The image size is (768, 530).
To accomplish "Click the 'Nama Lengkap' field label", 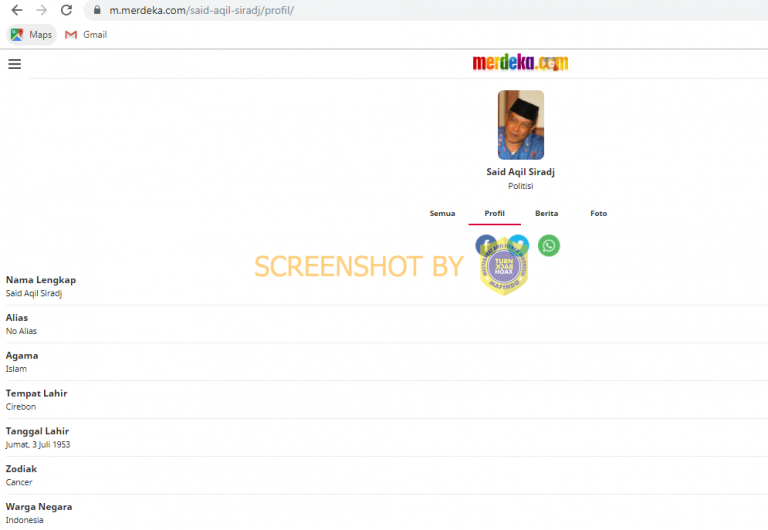I will [x=41, y=280].
